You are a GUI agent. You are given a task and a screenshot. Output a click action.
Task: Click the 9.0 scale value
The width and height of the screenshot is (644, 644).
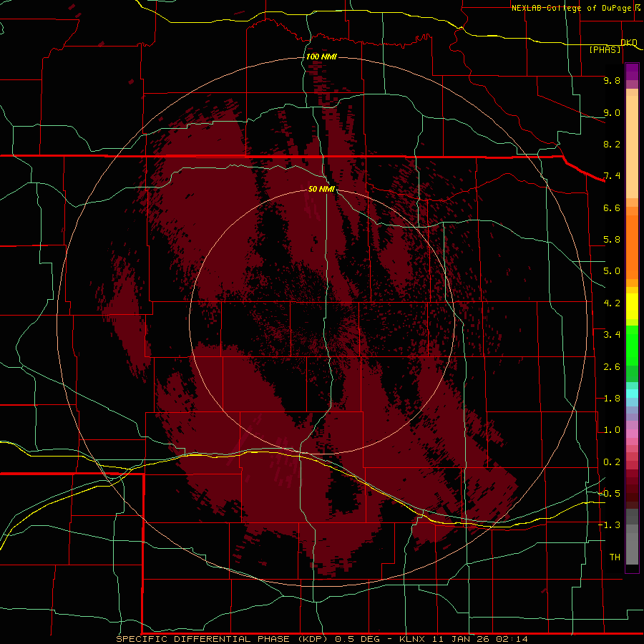coord(612,112)
